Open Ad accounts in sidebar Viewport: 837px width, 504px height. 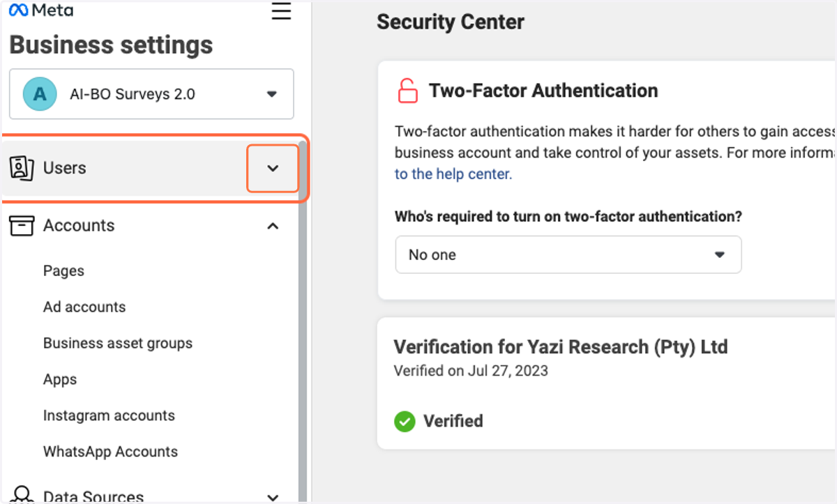84,307
